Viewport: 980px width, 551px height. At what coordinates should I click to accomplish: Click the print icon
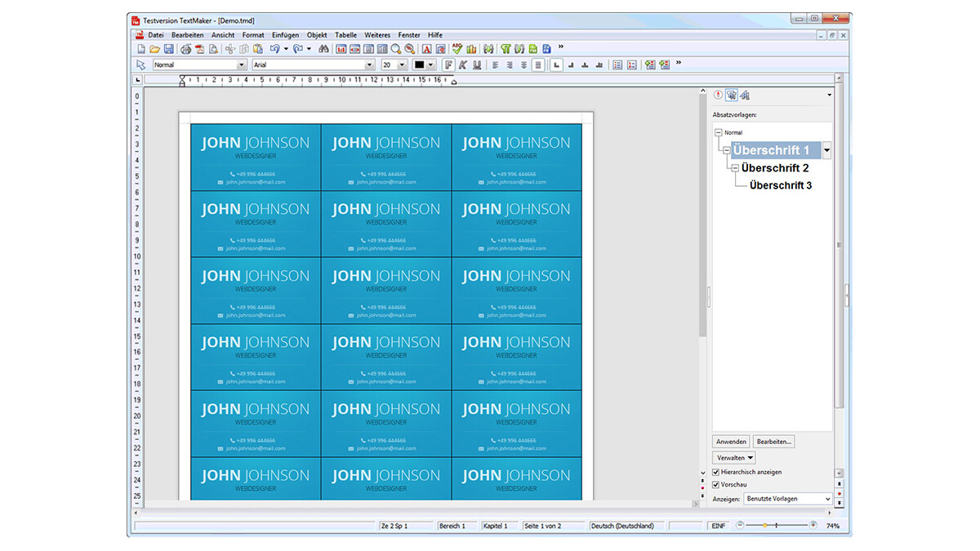[186, 49]
